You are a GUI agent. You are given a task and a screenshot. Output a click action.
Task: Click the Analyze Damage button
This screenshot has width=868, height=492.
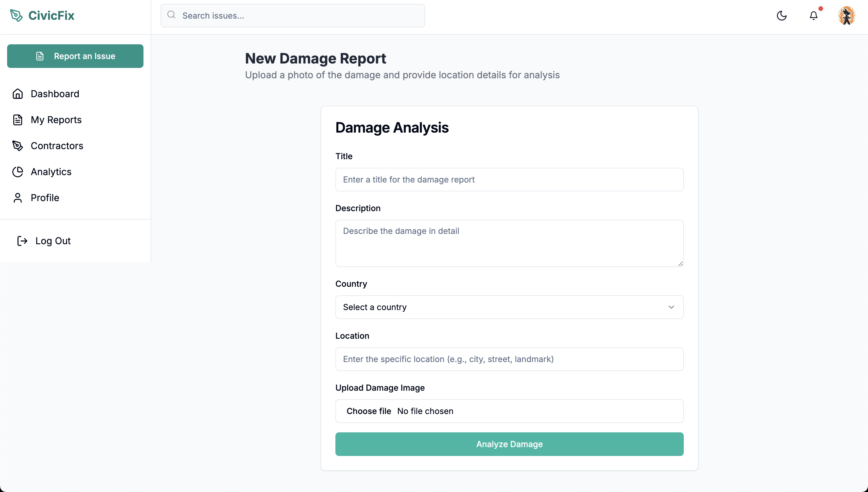[x=509, y=444]
